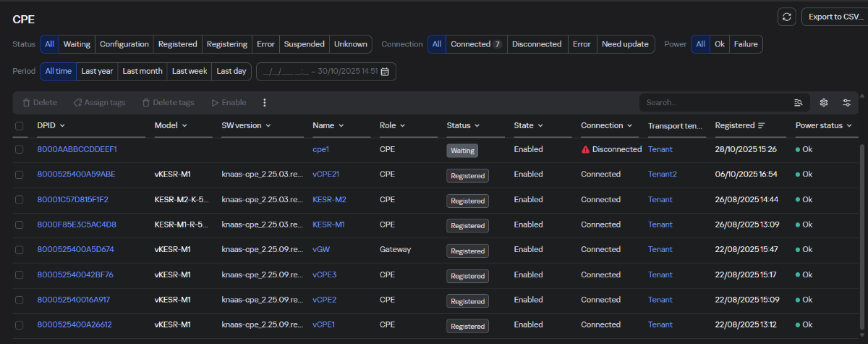The height and width of the screenshot is (344, 868).
Task: Click the Assign tags toolbar icon
Action: coord(77,103)
